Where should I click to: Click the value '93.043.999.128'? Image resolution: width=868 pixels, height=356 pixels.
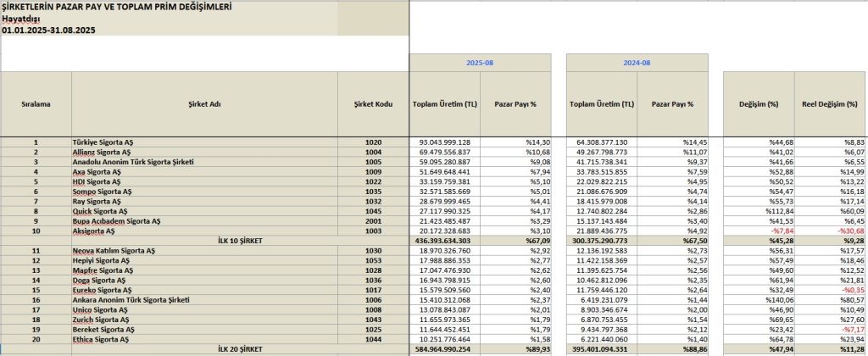444,142
